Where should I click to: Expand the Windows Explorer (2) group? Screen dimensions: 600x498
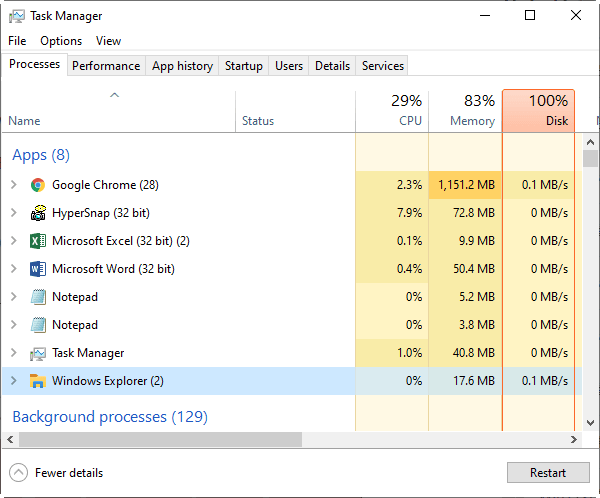point(14,380)
